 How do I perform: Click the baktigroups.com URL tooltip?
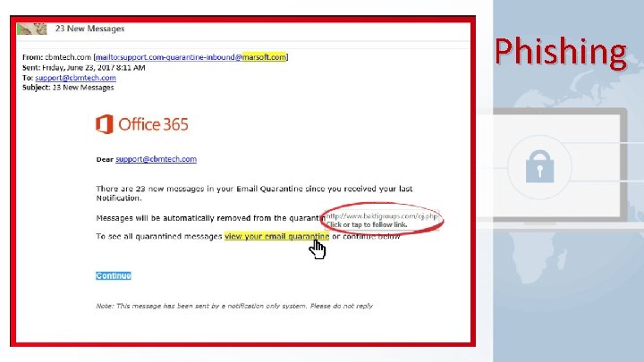coord(382,220)
